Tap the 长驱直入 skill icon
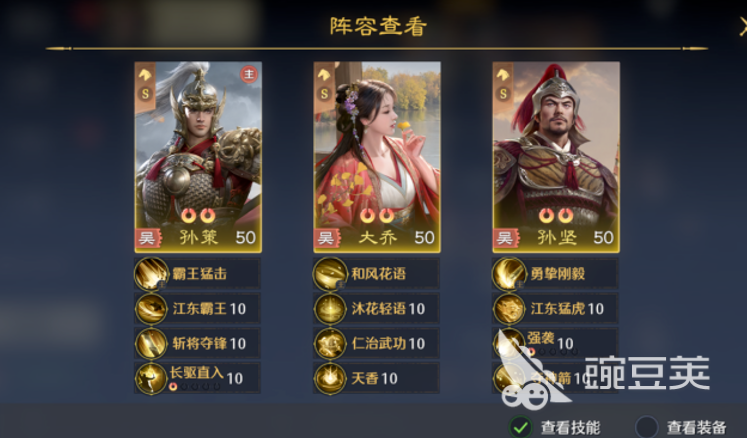The width and height of the screenshot is (747, 438). [x=151, y=378]
